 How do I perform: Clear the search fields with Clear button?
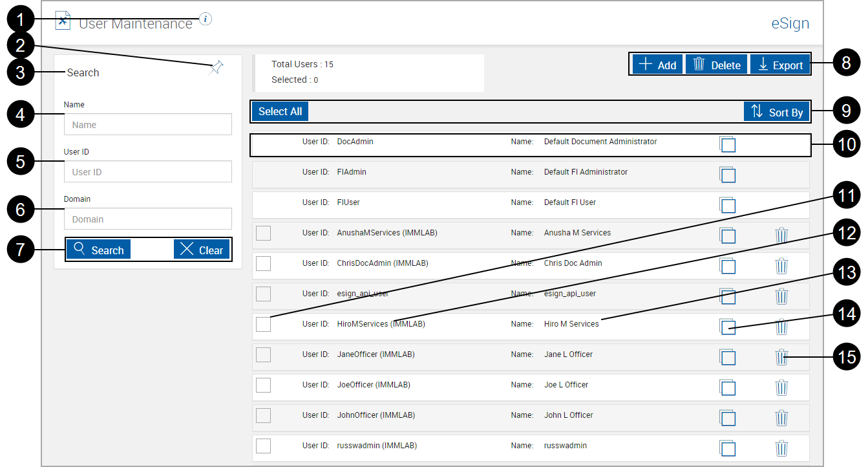tap(202, 250)
